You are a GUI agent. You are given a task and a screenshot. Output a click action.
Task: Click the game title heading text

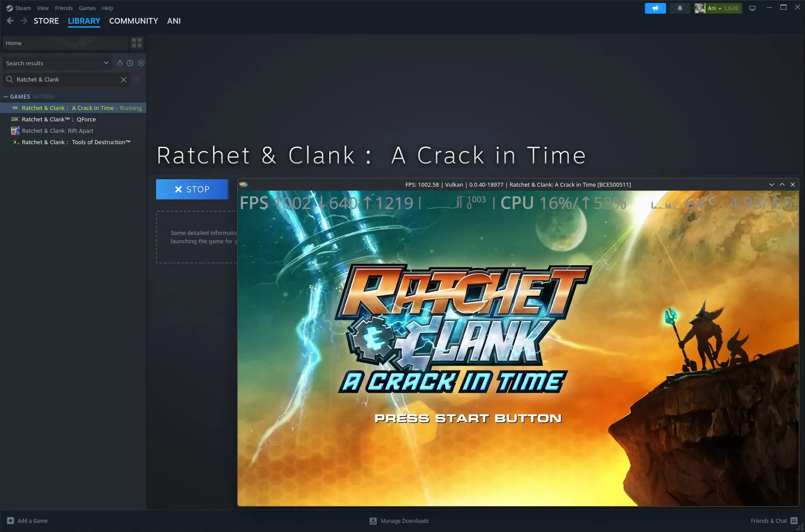click(x=371, y=155)
